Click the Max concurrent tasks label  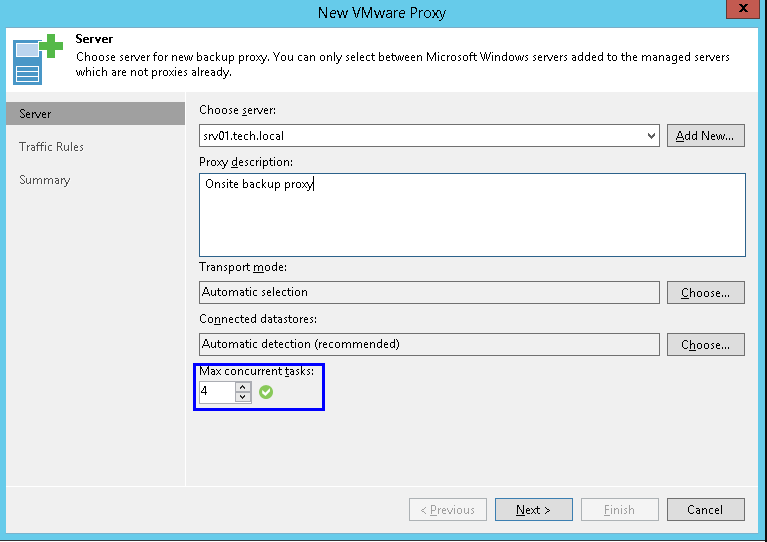[x=256, y=371]
